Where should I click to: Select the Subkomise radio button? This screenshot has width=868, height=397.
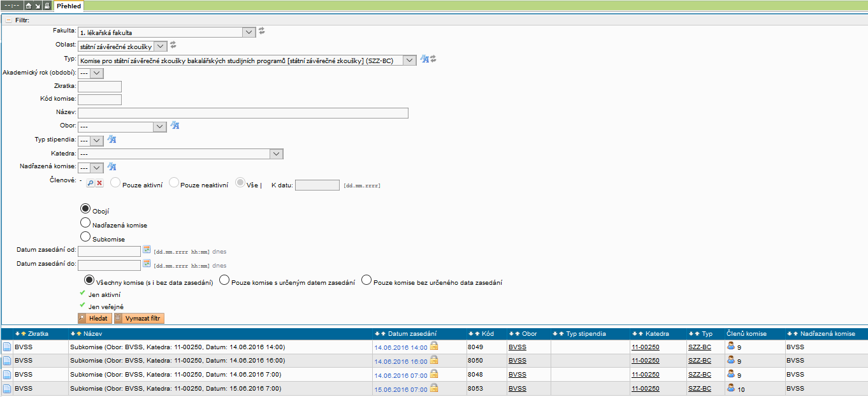point(85,237)
